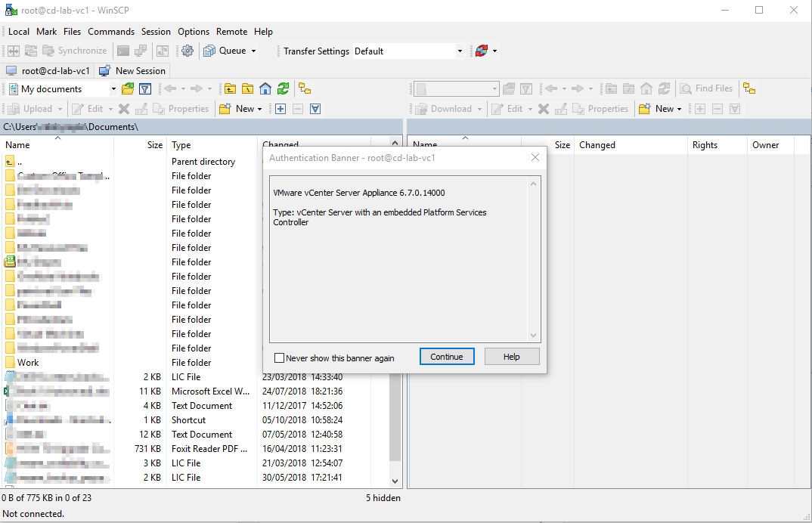Screen dimensions: 812x523
Task: Click the local filter icon
Action: [145, 89]
